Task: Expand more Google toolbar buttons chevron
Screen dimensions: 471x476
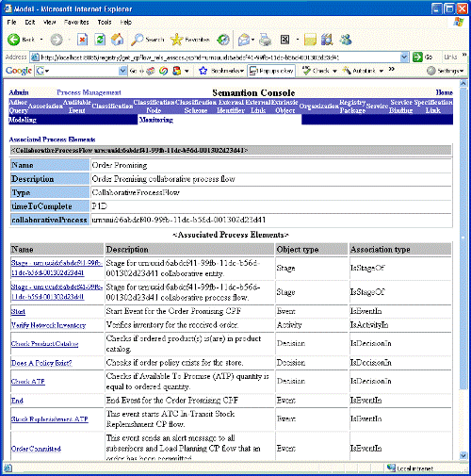Action: 391,69
